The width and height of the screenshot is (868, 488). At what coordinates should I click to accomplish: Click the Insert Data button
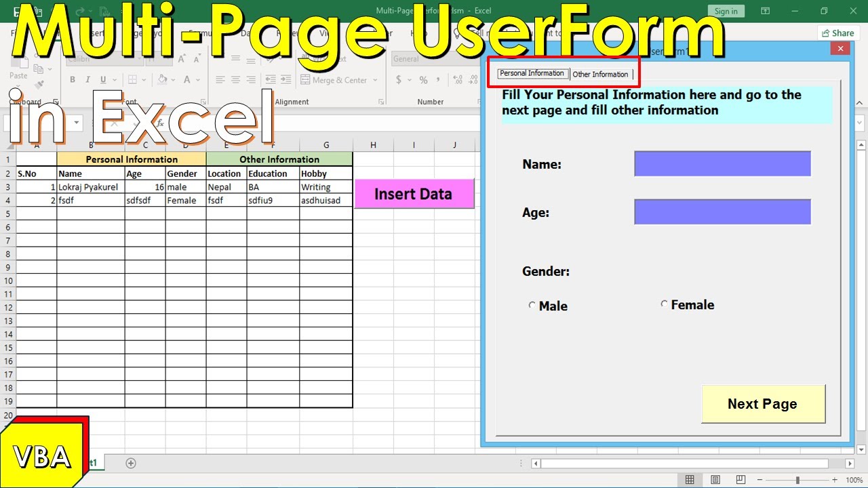pyautogui.click(x=414, y=194)
